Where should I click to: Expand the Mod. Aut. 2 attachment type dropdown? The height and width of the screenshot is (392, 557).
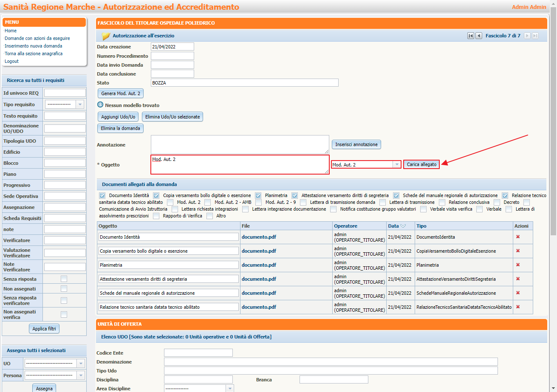pyautogui.click(x=397, y=165)
